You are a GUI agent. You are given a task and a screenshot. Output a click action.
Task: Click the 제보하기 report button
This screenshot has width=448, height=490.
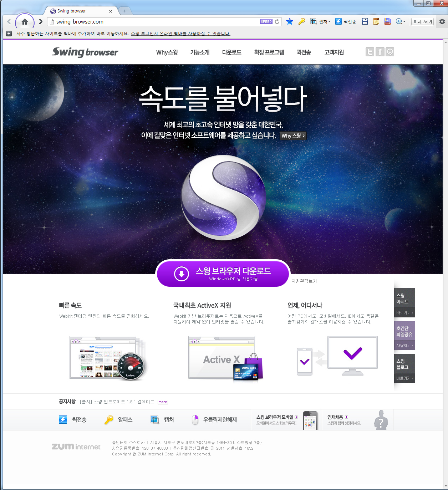(422, 22)
